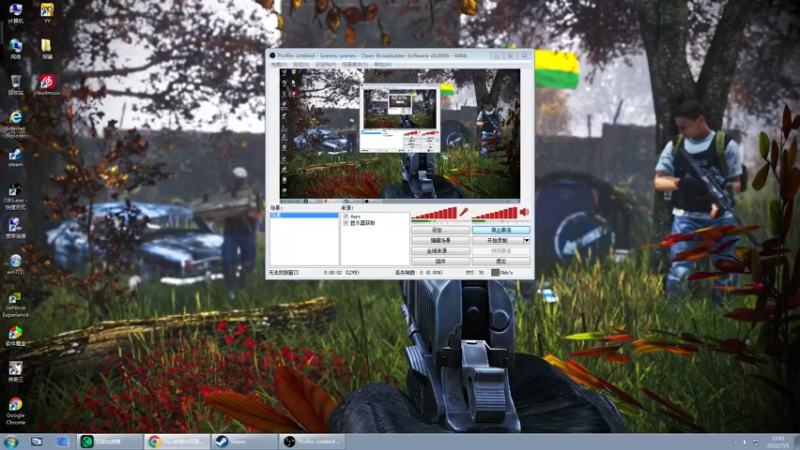Select the OBS.exe shortcut on desktop
Image resolution: width=800 pixels, height=450 pixels.
pyautogui.click(x=15, y=196)
